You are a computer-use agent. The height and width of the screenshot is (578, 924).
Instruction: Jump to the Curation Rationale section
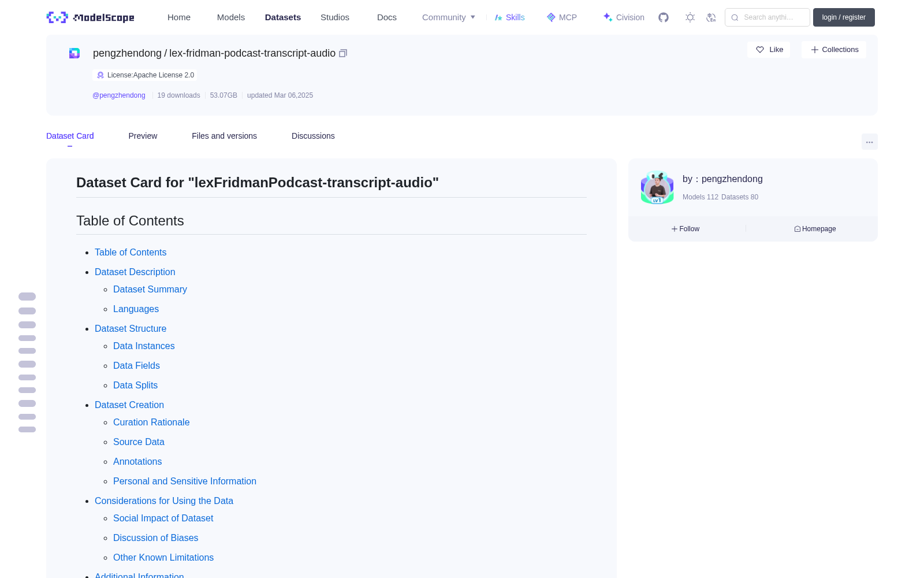point(151,422)
